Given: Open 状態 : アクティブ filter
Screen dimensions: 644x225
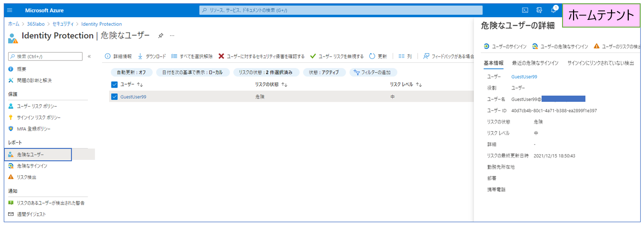Looking at the screenshot, I should tap(324, 72).
